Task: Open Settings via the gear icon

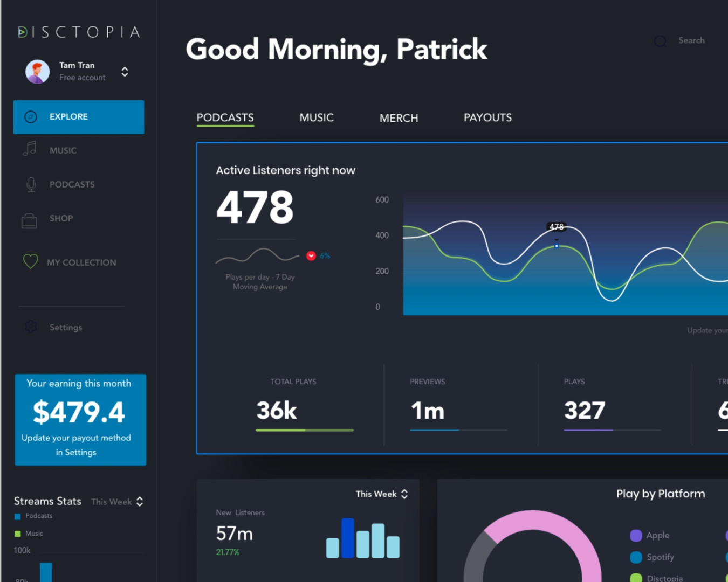Action: 31,327
